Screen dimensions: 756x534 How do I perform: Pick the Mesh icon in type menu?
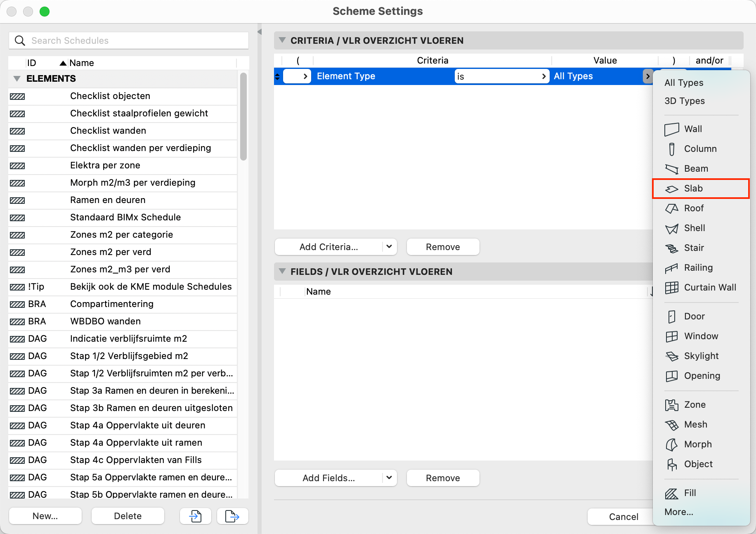(x=671, y=425)
